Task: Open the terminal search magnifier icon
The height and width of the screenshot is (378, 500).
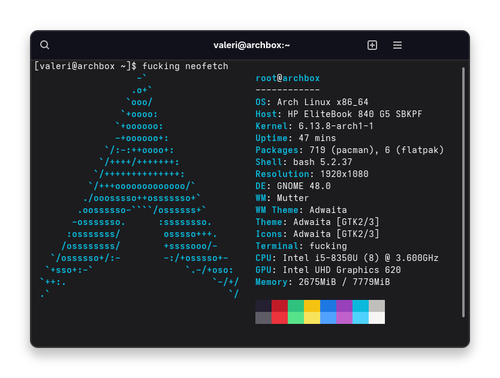Action: pos(45,45)
